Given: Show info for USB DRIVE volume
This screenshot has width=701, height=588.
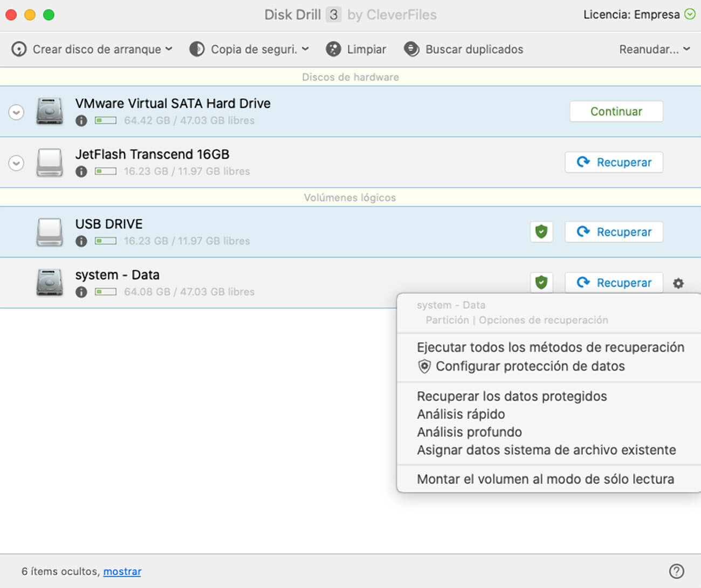Looking at the screenshot, I should (x=81, y=241).
